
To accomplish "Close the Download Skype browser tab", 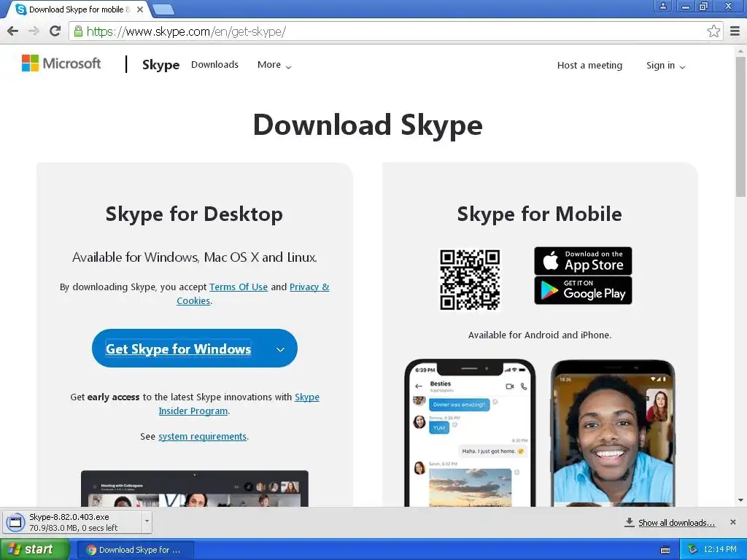I will [x=140, y=9].
